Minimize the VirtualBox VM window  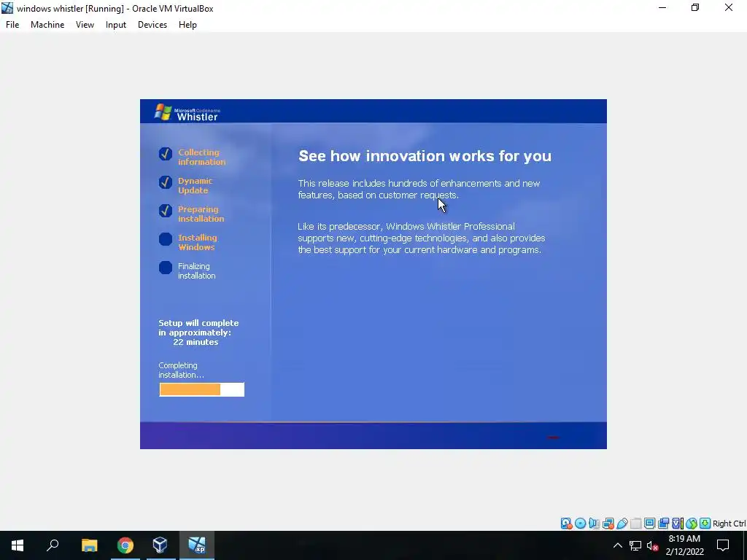pyautogui.click(x=662, y=8)
